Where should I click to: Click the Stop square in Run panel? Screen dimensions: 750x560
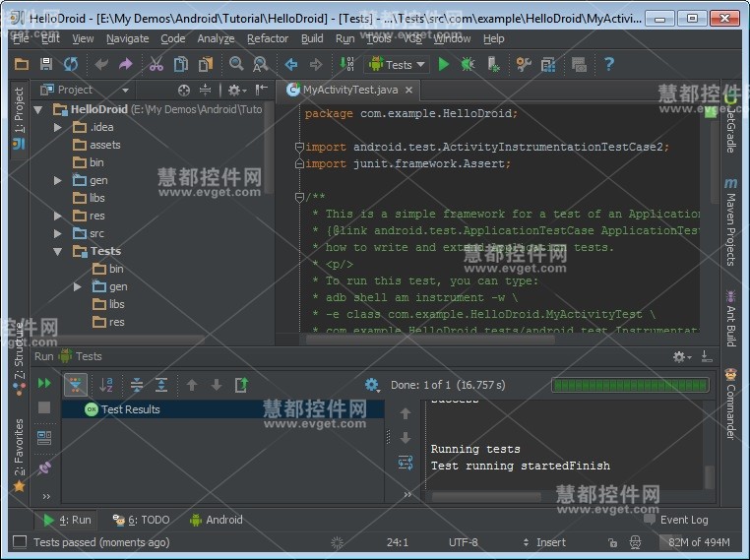44,407
